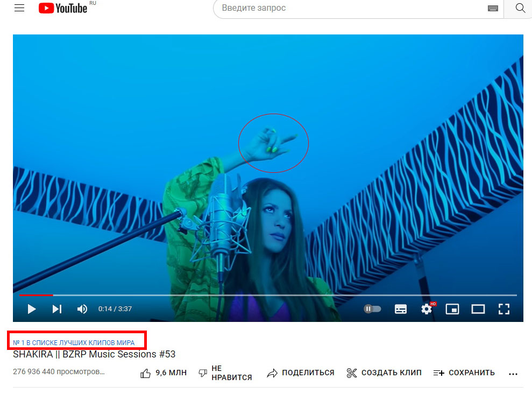Image resolution: width=532 pixels, height=393 pixels.
Task: Enable miniplayer mode
Action: (x=452, y=309)
